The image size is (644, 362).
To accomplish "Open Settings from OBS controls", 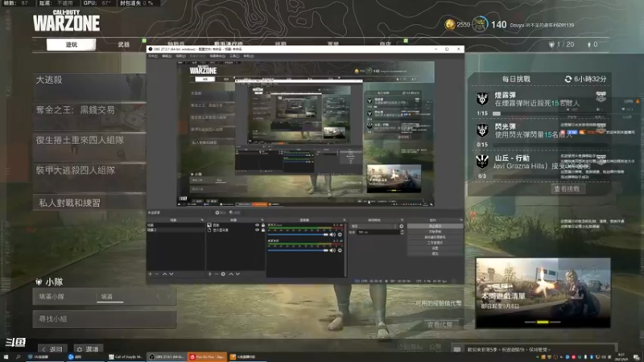I will coord(435,249).
